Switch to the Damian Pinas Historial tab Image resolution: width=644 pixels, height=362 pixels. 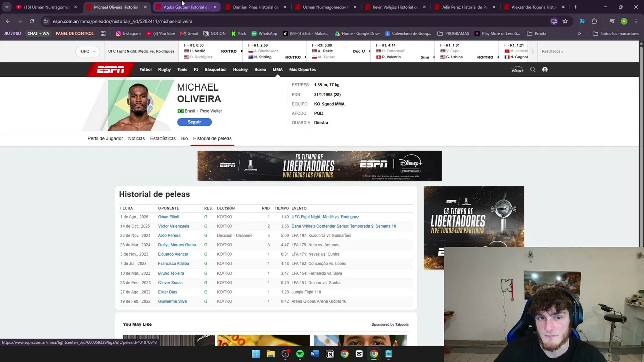pyautogui.click(x=256, y=7)
